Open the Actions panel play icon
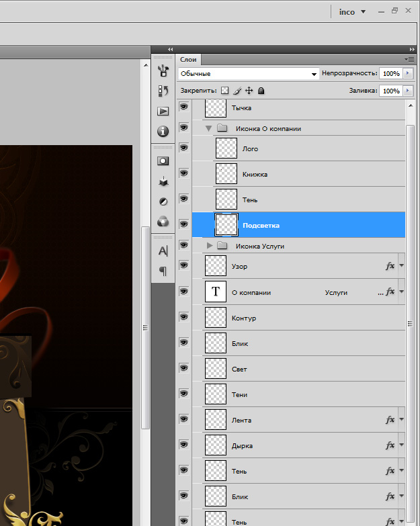The image size is (420, 526). (x=163, y=111)
